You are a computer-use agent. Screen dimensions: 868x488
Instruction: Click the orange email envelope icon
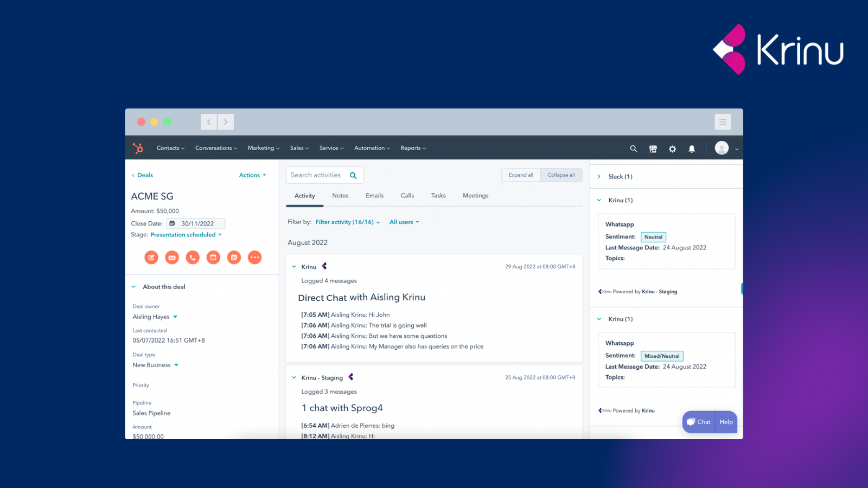tap(172, 258)
